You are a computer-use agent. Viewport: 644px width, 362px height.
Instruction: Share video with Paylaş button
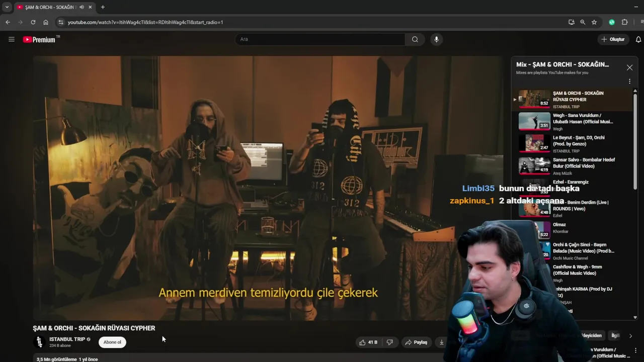[416, 342]
